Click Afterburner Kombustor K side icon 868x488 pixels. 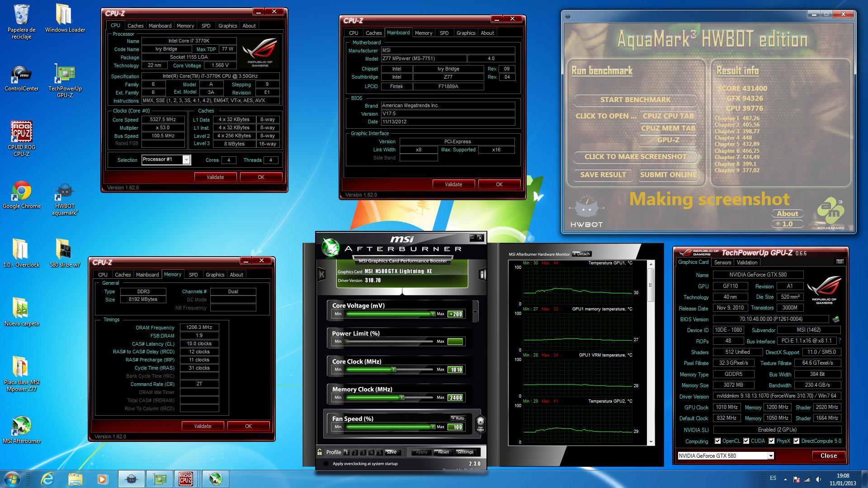tap(321, 274)
